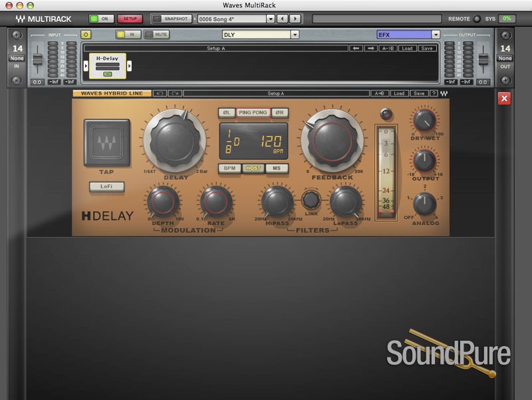
Task: Enable LoFi mode on H-Delay
Action: 106,187
